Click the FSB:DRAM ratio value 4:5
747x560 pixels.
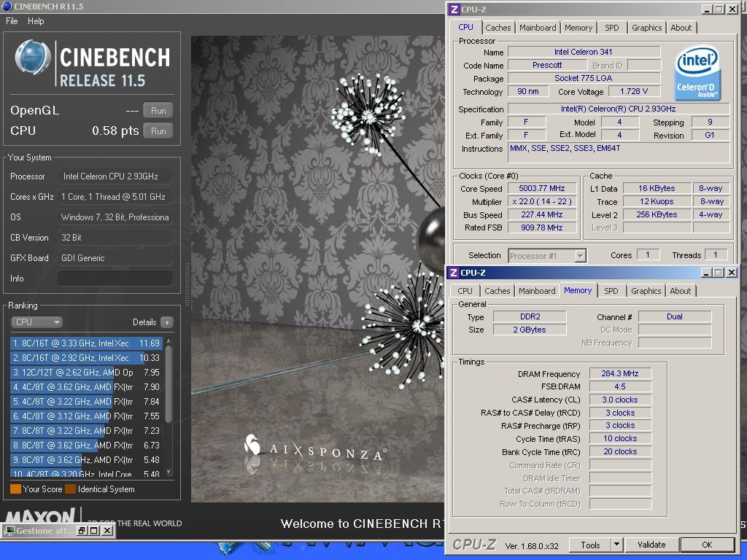tap(620, 386)
